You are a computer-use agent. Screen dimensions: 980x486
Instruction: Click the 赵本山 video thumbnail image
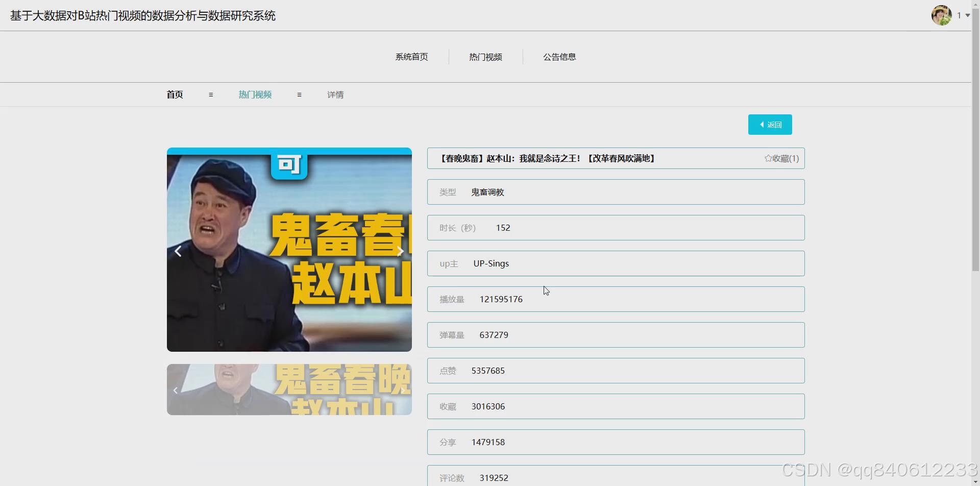(289, 250)
